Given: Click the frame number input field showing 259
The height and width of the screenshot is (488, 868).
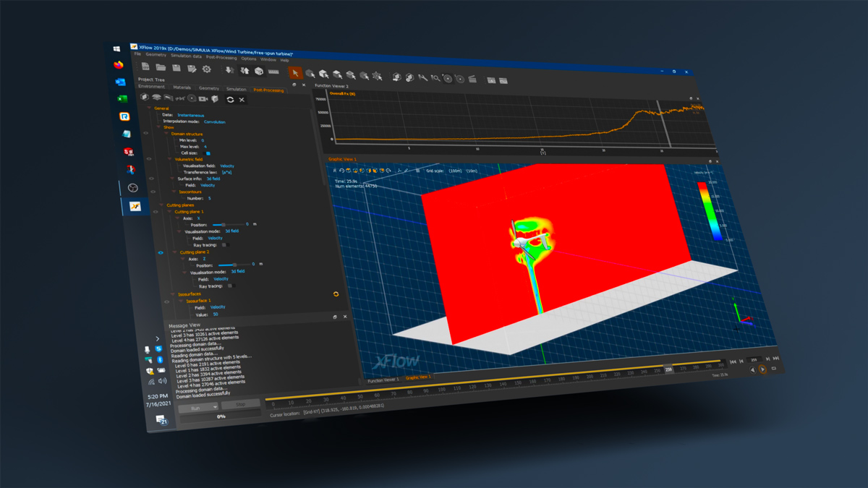Looking at the screenshot, I should [x=754, y=359].
